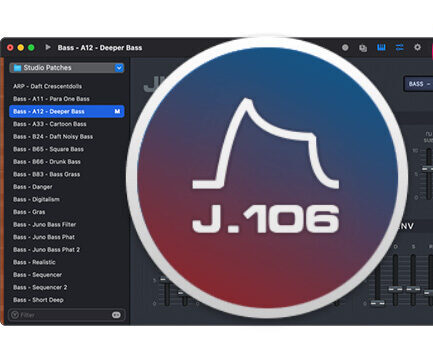
Task: Click the copy patch icon in title bar
Action: tap(363, 48)
